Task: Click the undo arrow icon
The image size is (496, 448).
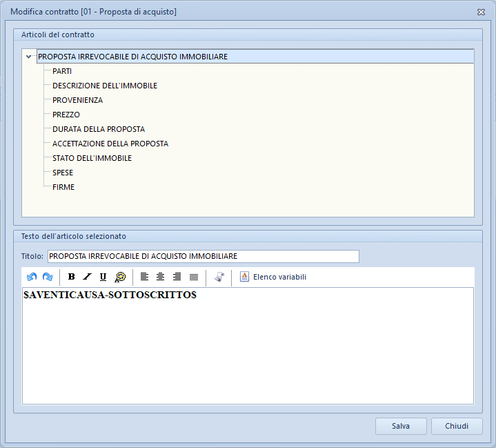Action: point(32,277)
